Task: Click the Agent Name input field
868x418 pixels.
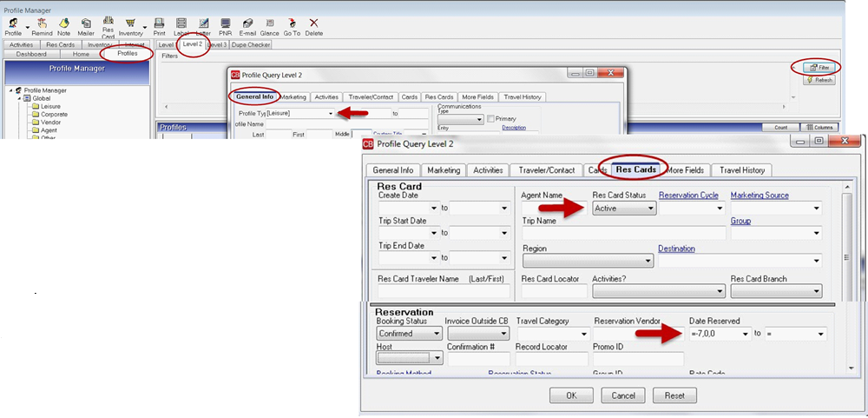Action: coord(554,209)
